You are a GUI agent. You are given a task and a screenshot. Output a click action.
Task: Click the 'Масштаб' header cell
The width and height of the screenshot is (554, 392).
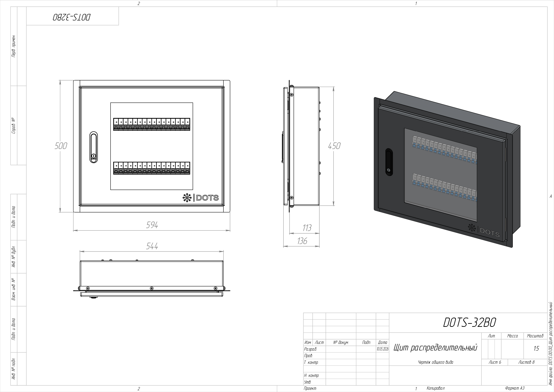tap(535, 336)
